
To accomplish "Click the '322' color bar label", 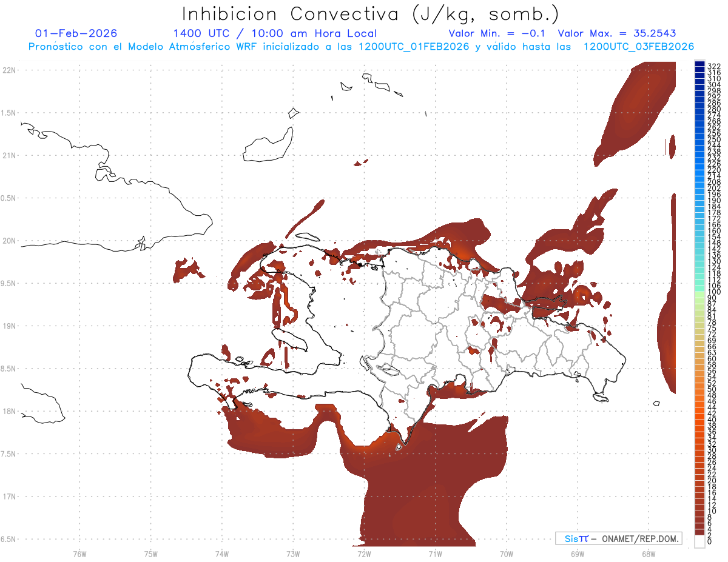I will (x=714, y=67).
